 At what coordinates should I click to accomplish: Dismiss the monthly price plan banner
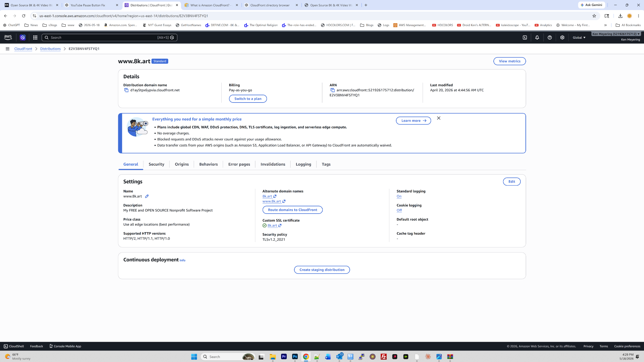pos(439,118)
